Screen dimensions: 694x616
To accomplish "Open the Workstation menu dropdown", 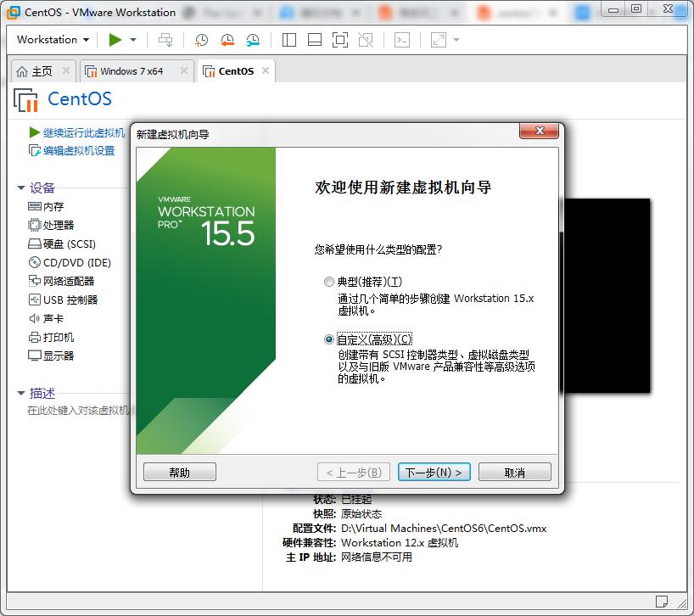I will coord(49,39).
